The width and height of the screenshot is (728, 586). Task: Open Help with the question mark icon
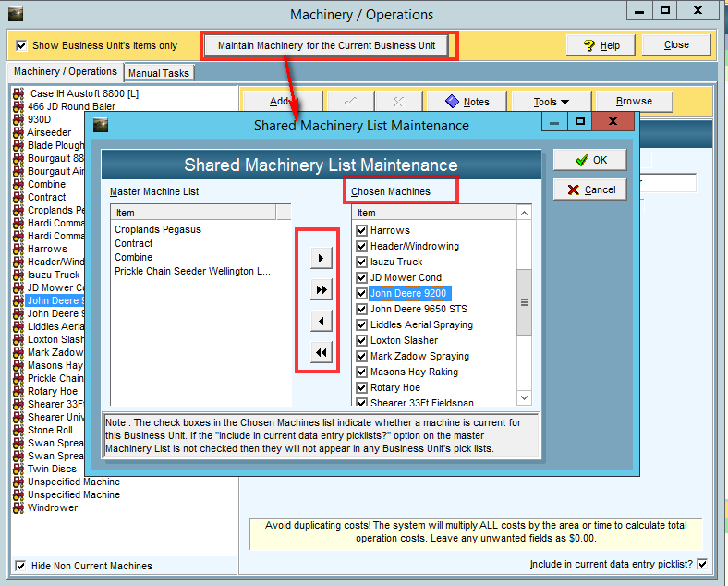tap(600, 45)
